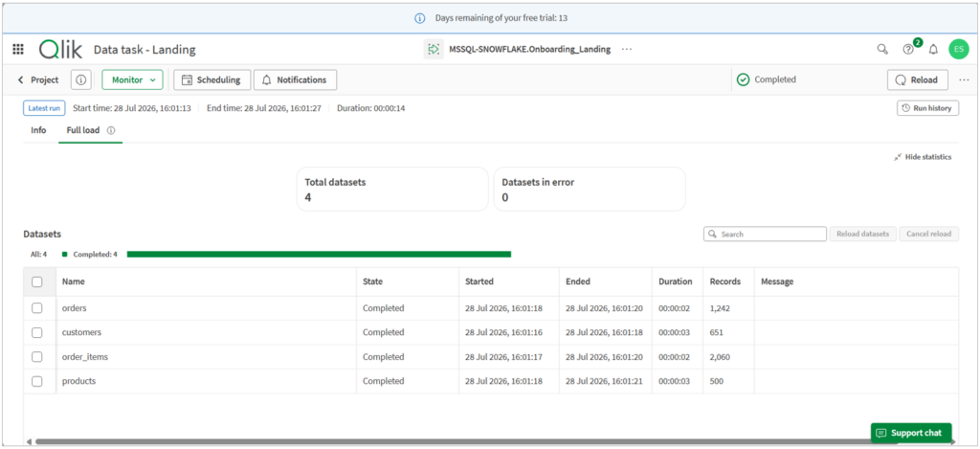The height and width of the screenshot is (449, 980).
Task: Click the Message column header
Action: (x=857, y=282)
